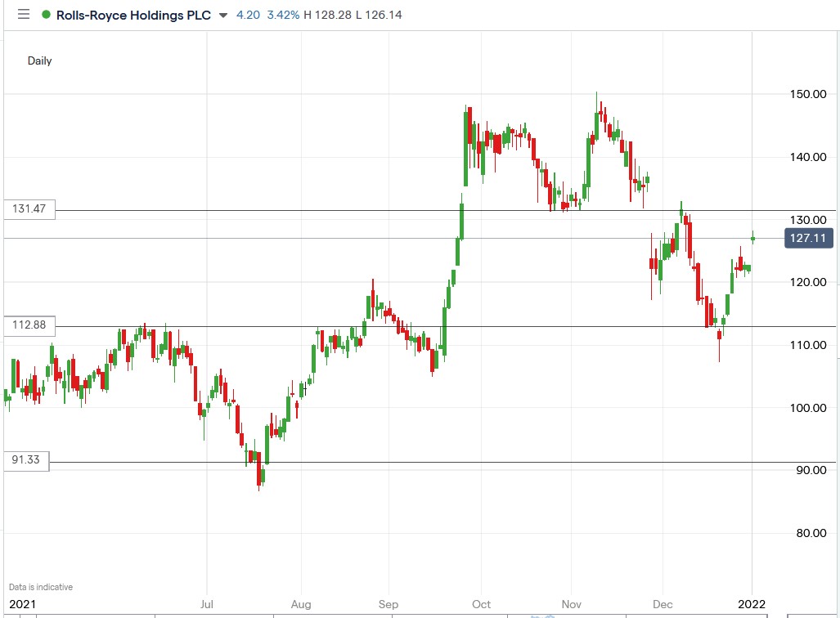Open the hamburger menu icon

22,15
